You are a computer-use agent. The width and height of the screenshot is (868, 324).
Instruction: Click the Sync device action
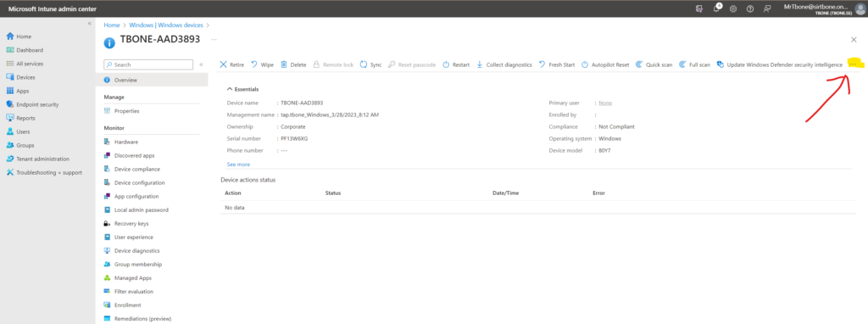click(371, 64)
